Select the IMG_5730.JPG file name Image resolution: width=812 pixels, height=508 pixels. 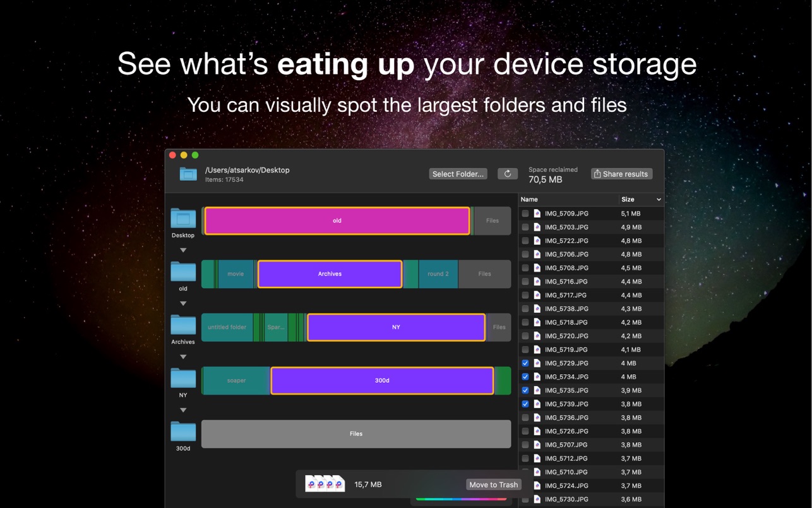(x=566, y=499)
